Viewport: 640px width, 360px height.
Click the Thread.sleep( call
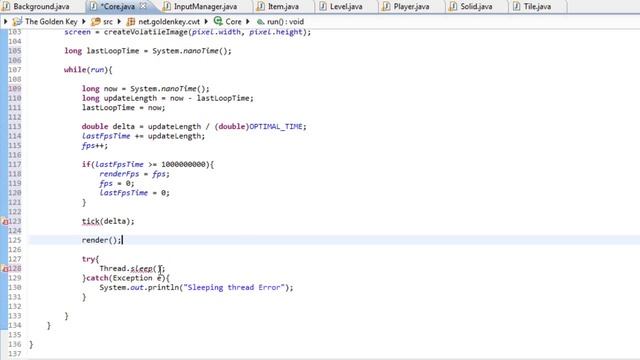point(128,269)
